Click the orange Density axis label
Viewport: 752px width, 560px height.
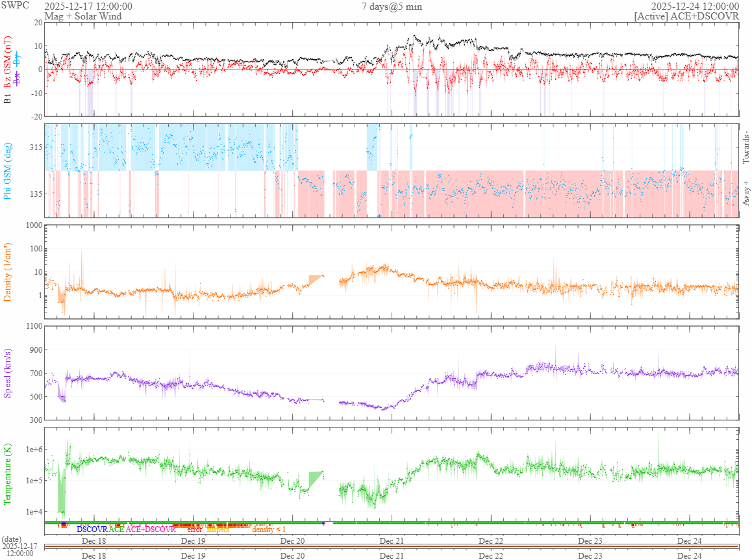(8, 272)
